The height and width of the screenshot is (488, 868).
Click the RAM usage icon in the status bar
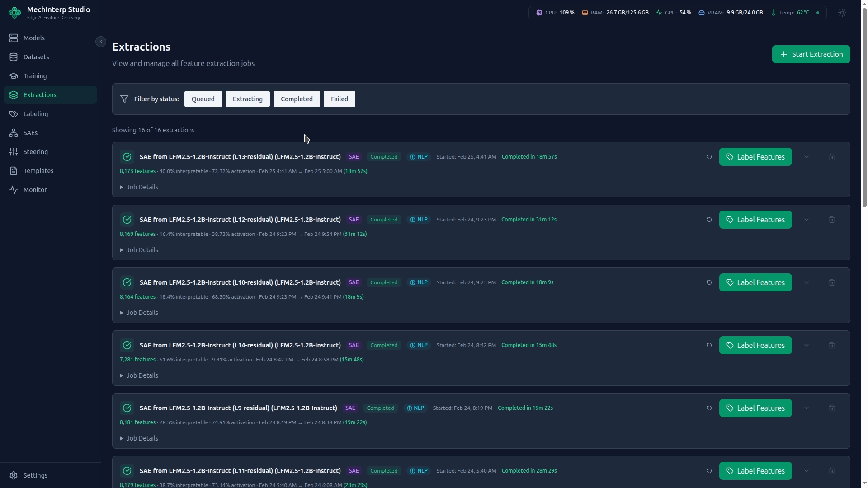tap(585, 13)
